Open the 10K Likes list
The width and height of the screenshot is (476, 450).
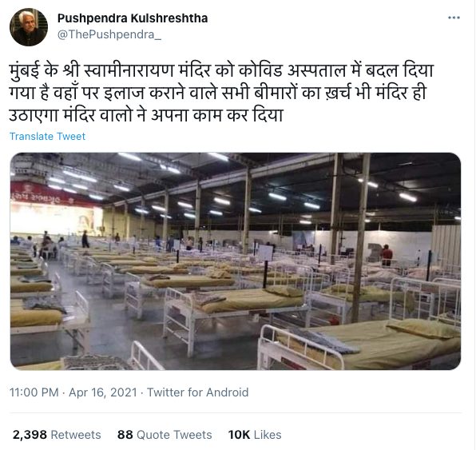(255, 435)
